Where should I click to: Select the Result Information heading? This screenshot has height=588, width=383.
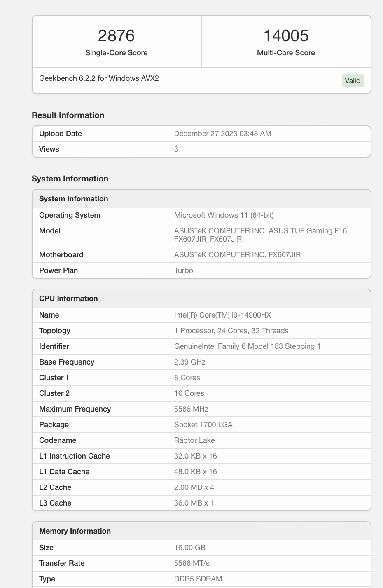pos(68,115)
